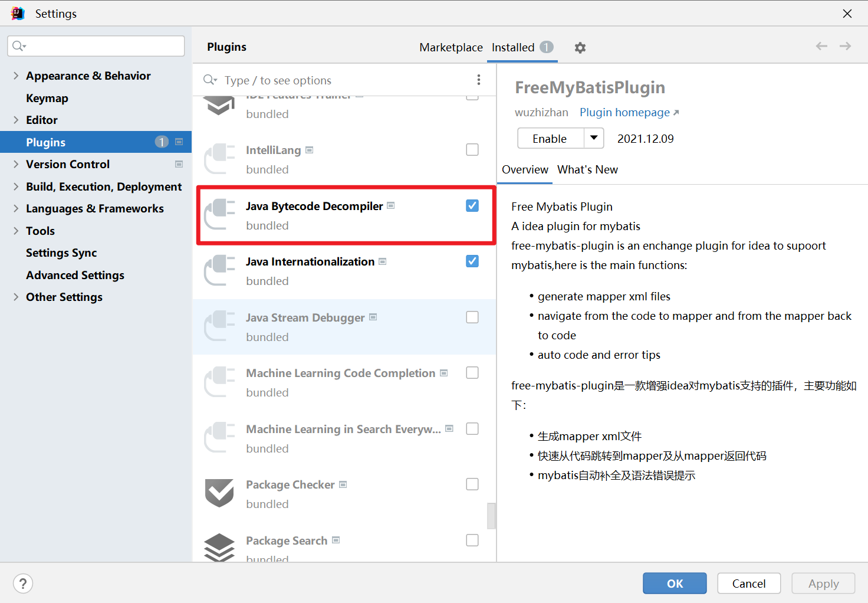Open the plugins gear settings menu
Viewport: 868px width, 603px height.
tap(580, 48)
